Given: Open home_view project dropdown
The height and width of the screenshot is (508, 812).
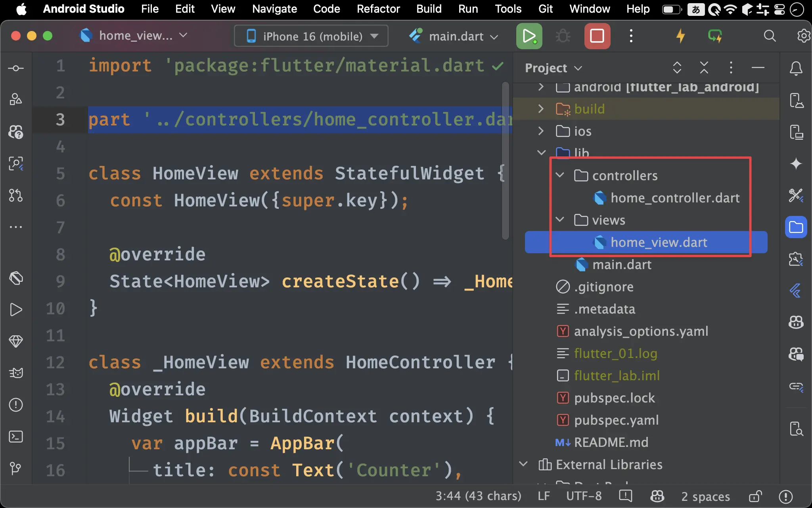Looking at the screenshot, I should [x=134, y=36].
